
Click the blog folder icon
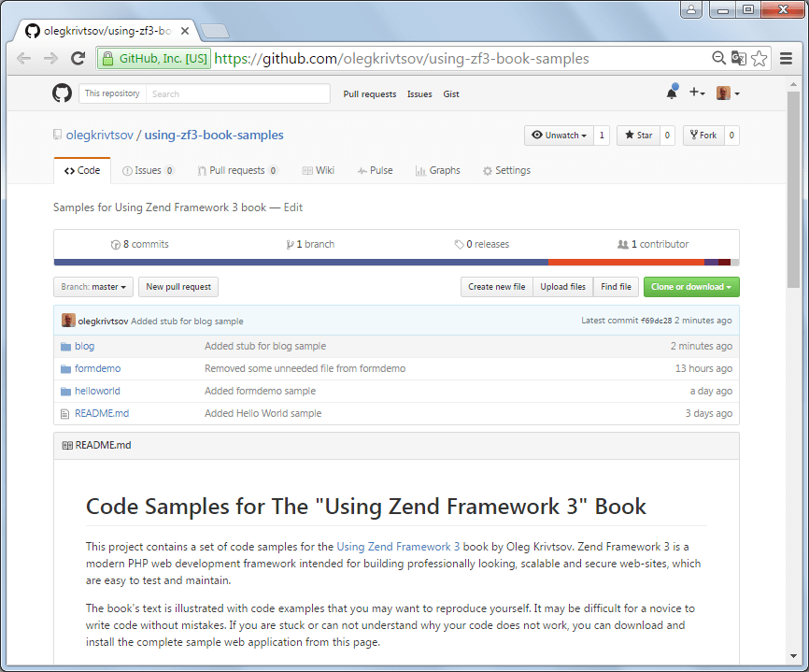[x=65, y=346]
